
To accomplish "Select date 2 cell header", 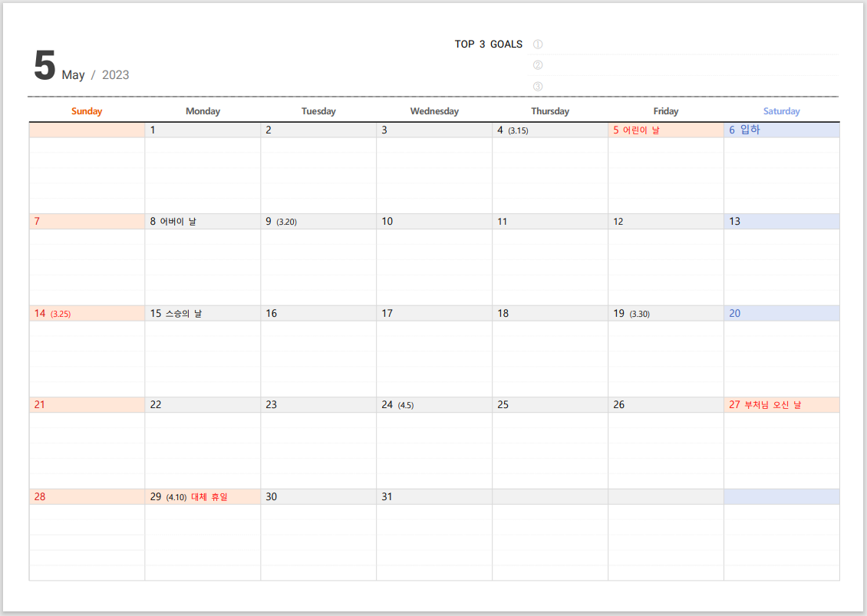I will 318,130.
